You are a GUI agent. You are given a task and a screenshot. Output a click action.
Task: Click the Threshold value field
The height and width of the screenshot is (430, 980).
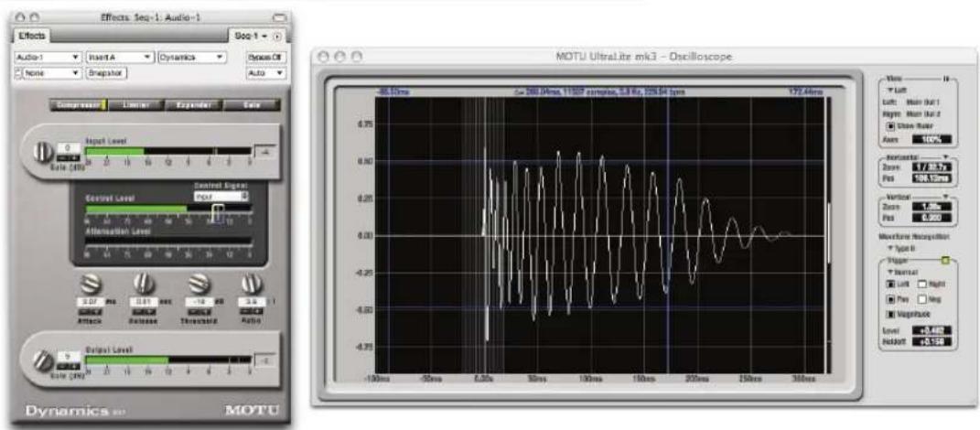click(198, 301)
